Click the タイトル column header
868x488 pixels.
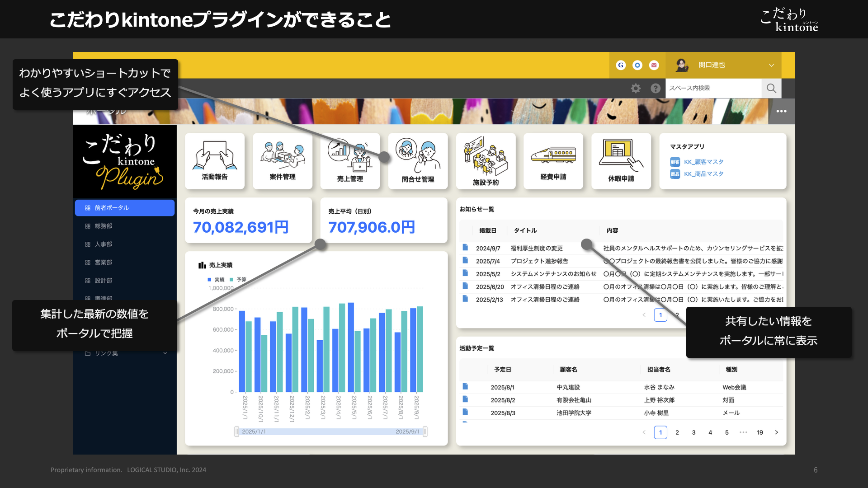tap(525, 230)
